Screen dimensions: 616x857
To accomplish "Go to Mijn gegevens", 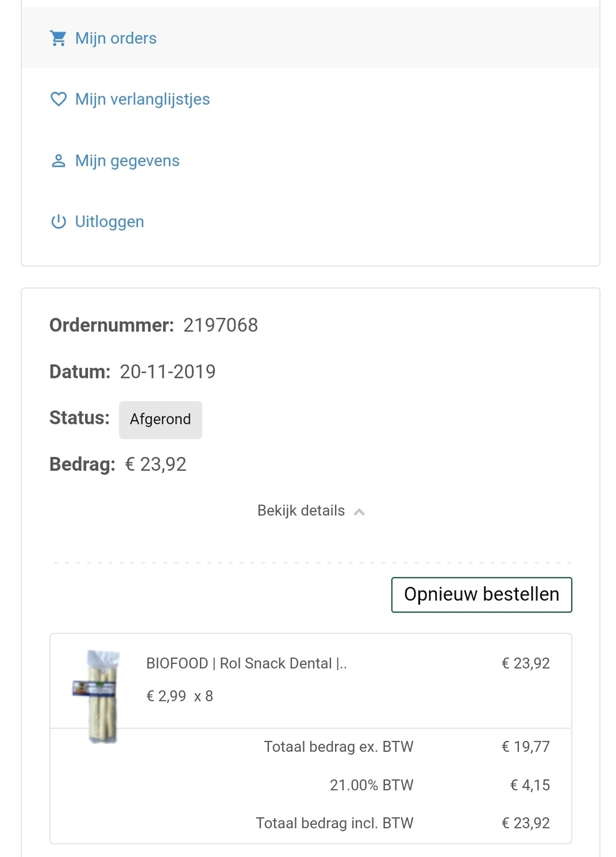I will coord(310,161).
